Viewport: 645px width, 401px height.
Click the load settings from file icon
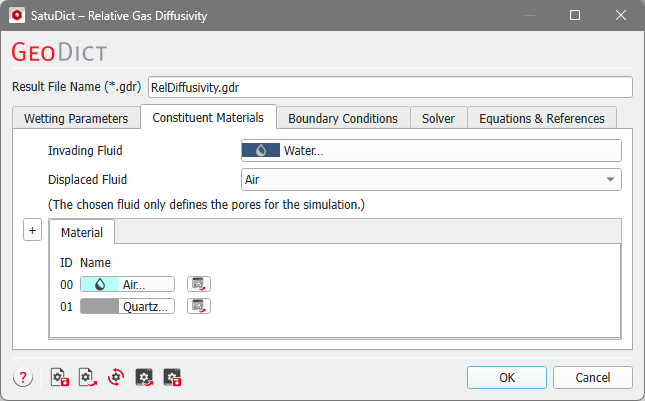coord(88,377)
